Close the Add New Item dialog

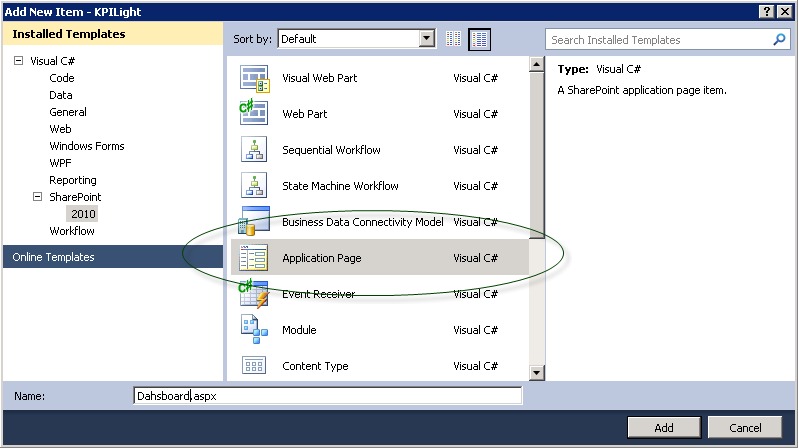785,12
